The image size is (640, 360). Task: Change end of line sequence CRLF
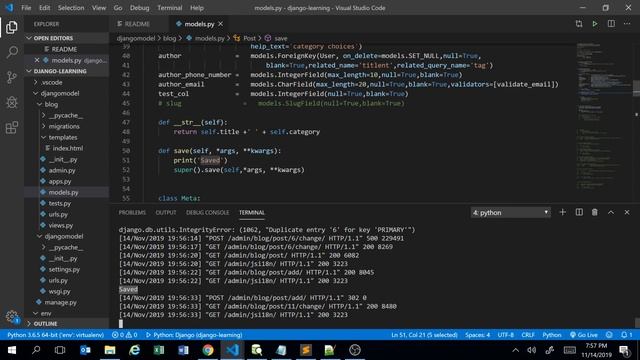pos(528,335)
